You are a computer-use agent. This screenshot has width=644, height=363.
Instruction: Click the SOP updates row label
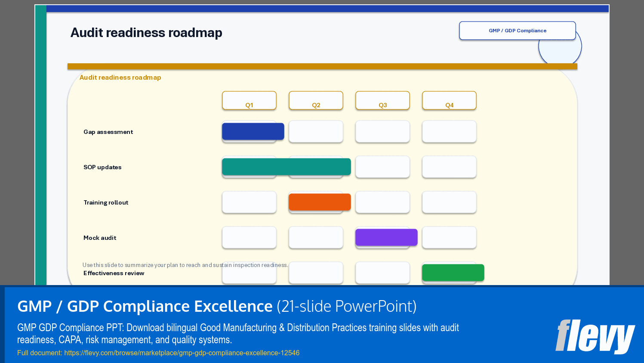pyautogui.click(x=102, y=167)
